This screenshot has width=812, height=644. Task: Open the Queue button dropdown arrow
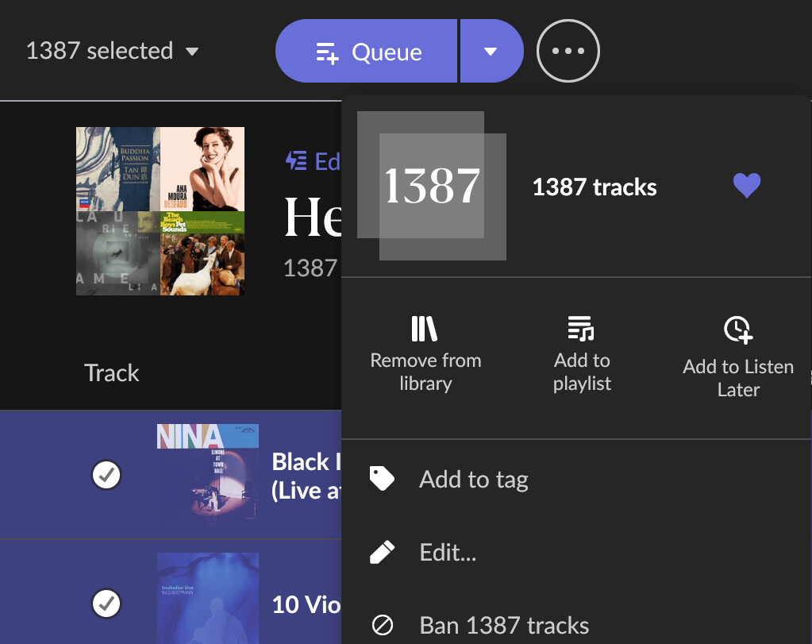[491, 52]
